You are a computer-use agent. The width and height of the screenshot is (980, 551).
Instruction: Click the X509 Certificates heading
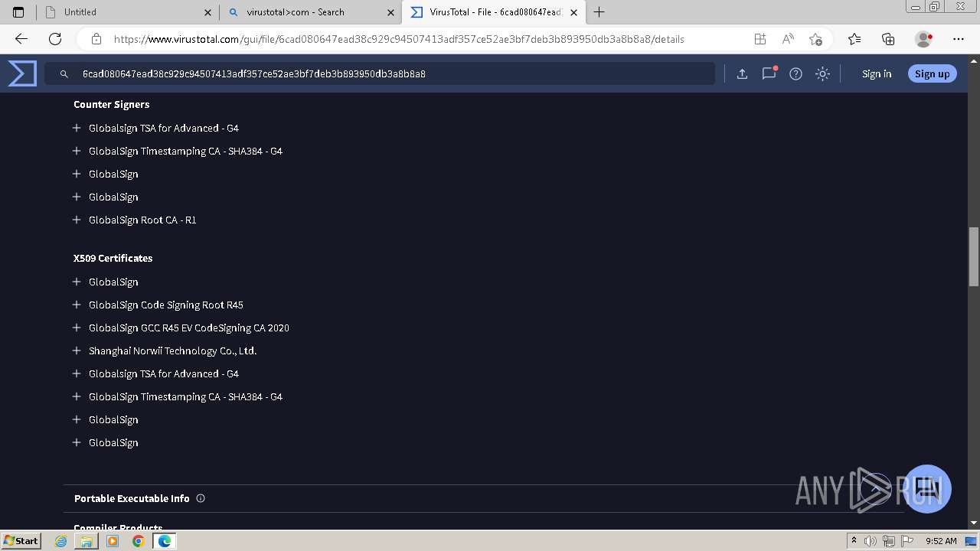pyautogui.click(x=113, y=258)
